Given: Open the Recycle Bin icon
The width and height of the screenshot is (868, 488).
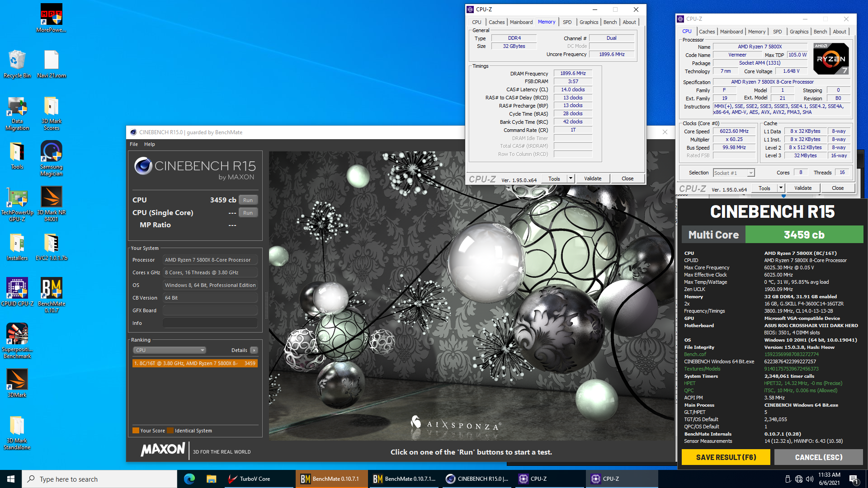Looking at the screenshot, I should [17, 64].
